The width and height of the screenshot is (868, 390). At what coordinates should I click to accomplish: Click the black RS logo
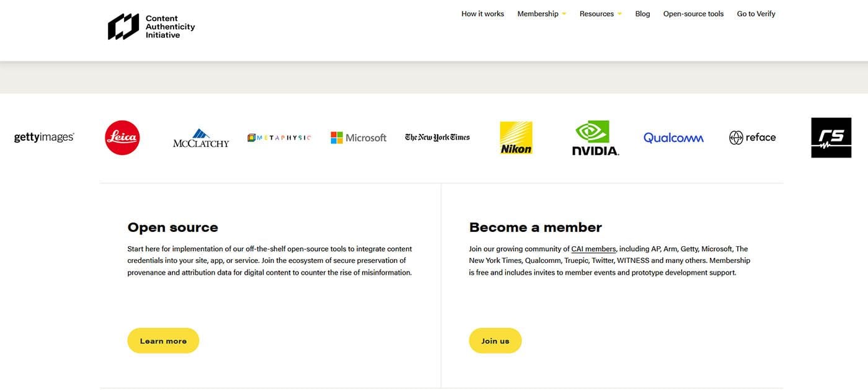(x=831, y=138)
